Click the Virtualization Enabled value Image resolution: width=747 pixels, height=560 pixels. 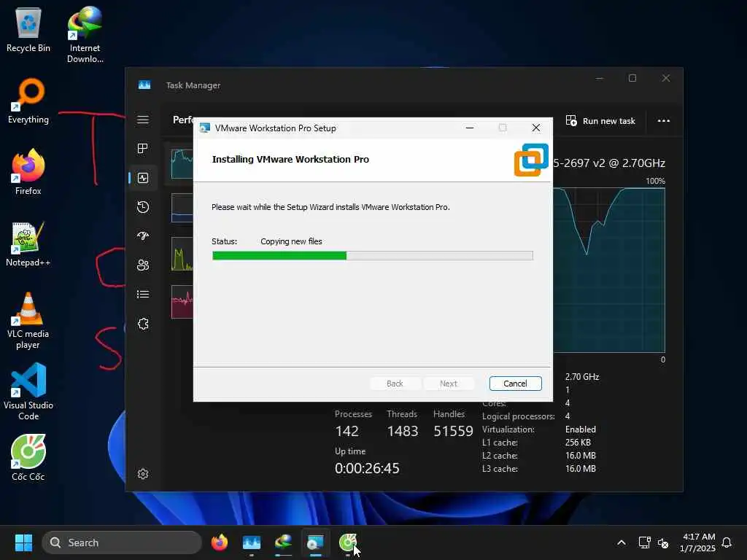580,429
